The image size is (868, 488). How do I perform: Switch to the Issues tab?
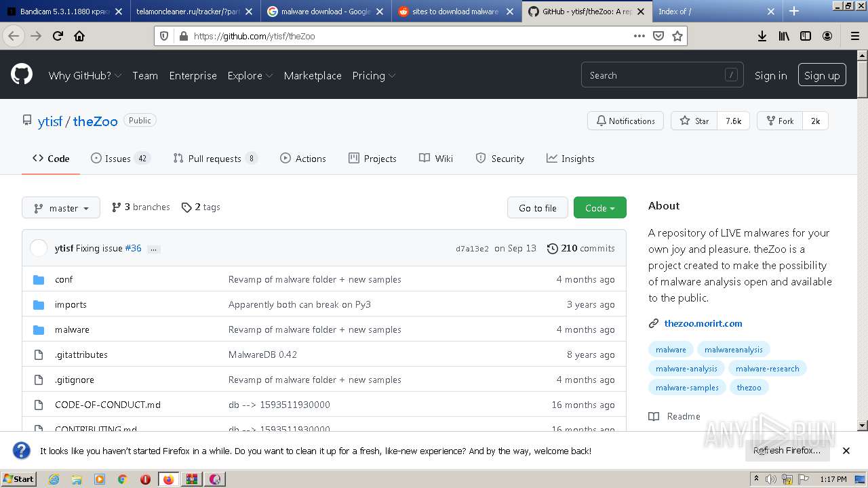click(x=120, y=159)
